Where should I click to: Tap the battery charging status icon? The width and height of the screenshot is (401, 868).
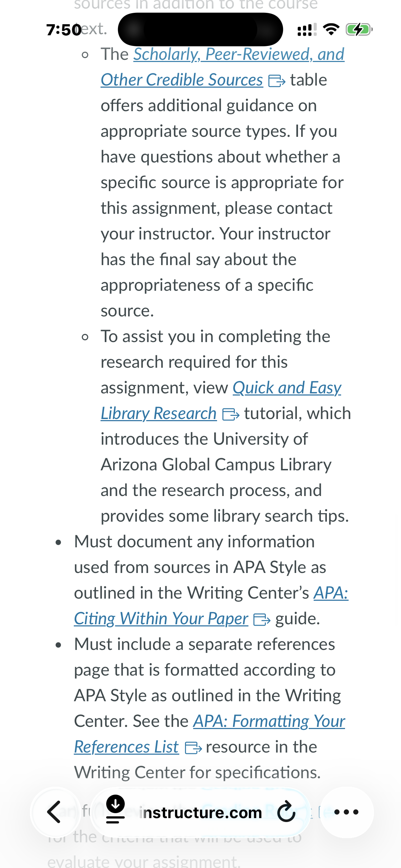tap(359, 29)
